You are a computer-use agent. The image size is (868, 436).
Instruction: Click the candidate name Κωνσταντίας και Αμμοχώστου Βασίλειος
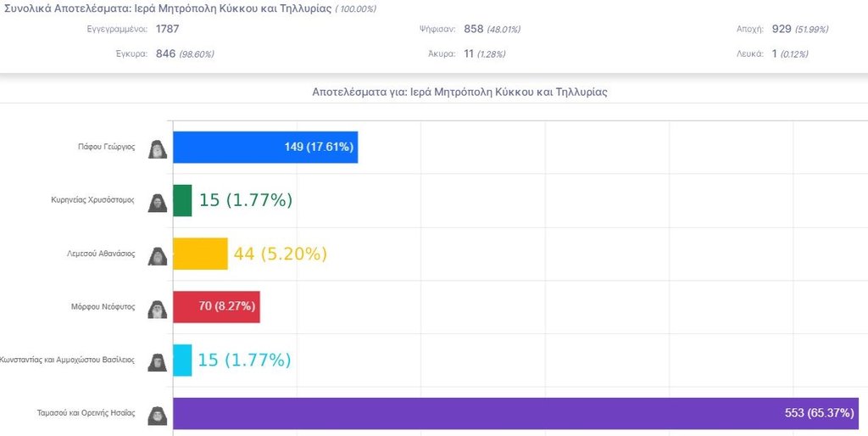67,361
